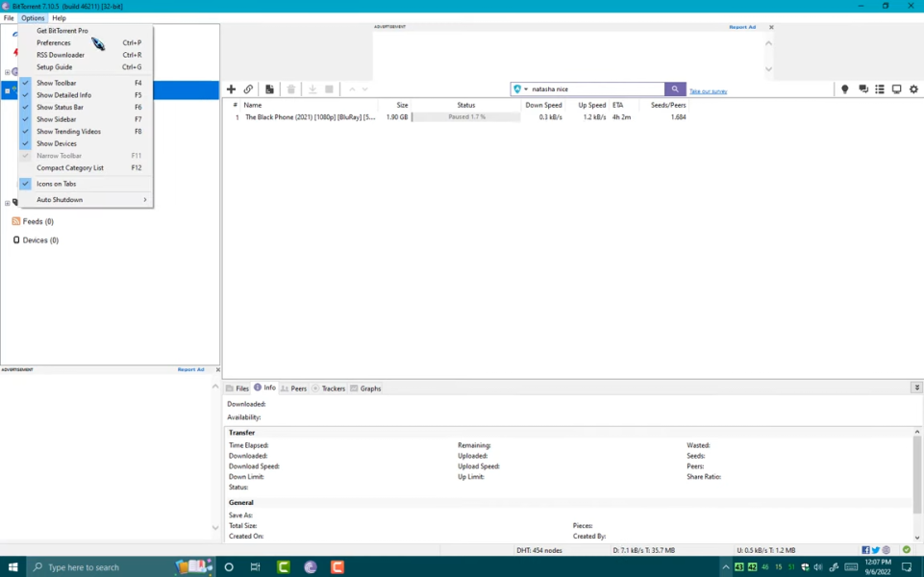Switch to list view icon

pyautogui.click(x=880, y=89)
